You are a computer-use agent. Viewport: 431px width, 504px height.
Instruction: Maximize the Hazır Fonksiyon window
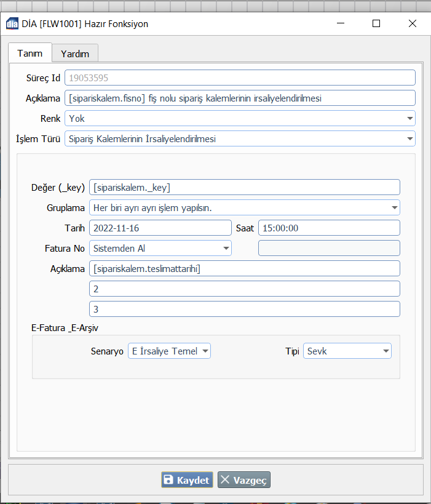click(376, 24)
